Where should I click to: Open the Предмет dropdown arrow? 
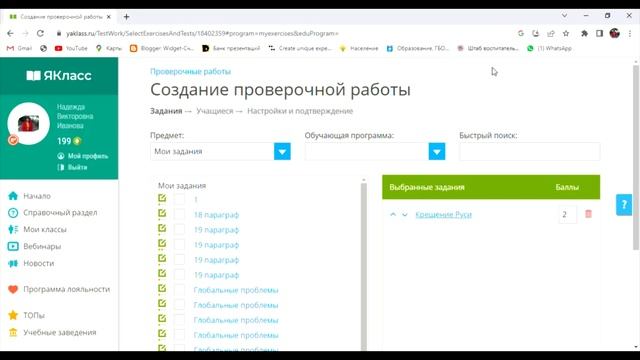coord(282,151)
